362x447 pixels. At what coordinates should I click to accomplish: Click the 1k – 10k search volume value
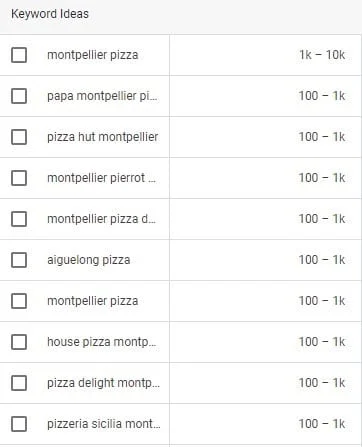pyautogui.click(x=322, y=55)
